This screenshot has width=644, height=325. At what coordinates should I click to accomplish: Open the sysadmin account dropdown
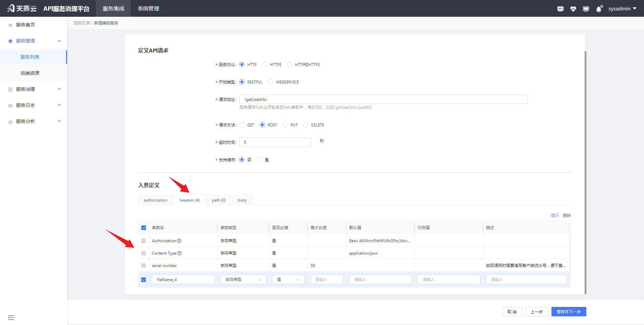pyautogui.click(x=622, y=8)
